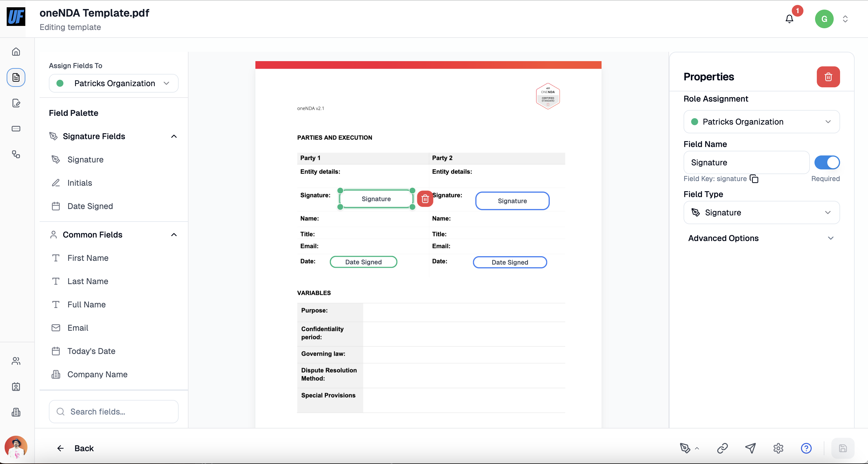Open the workflow nodes icon in sidebar
The height and width of the screenshot is (464, 868).
coord(16,154)
